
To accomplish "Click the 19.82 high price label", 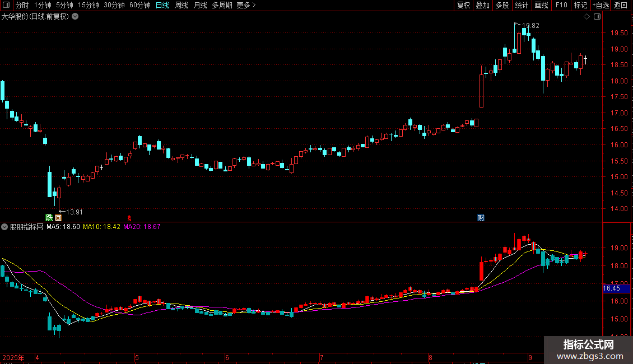I will pyautogui.click(x=530, y=25).
